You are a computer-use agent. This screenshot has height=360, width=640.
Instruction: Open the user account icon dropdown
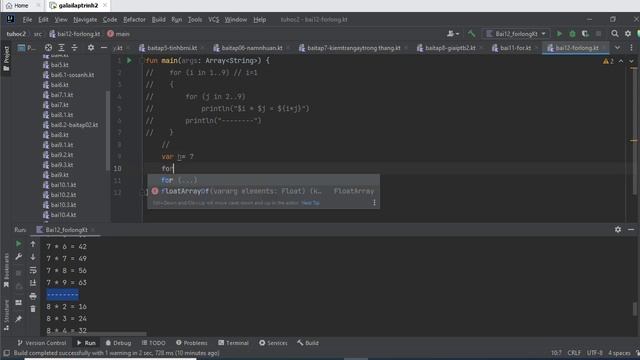(453, 33)
